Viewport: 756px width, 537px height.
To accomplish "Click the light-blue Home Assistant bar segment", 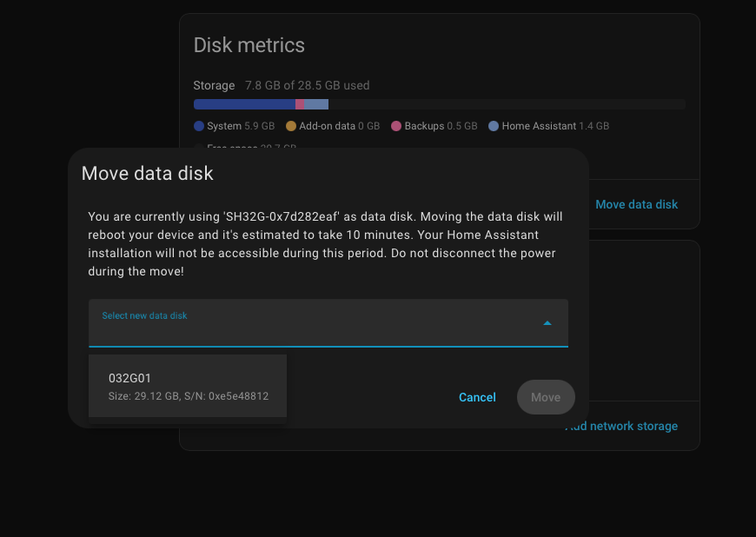I will [316, 104].
